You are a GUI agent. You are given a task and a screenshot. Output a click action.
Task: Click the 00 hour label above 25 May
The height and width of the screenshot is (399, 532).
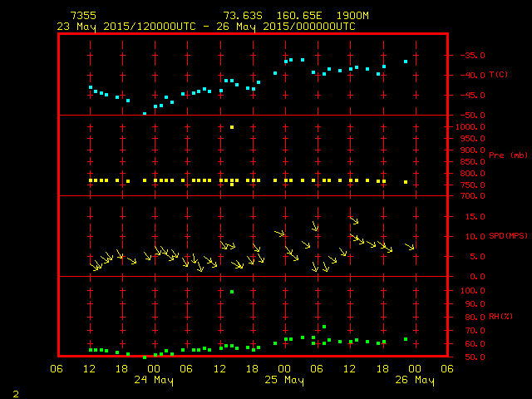pyautogui.click(x=284, y=369)
